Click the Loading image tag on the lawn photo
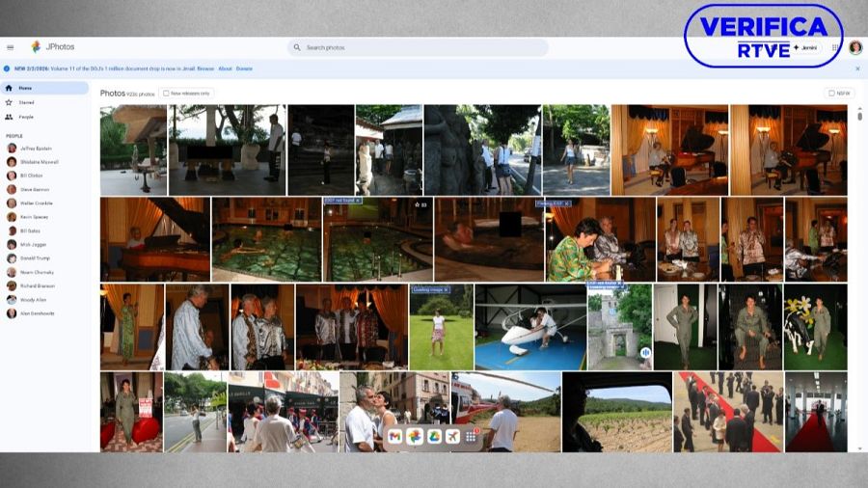Image resolution: width=868 pixels, height=488 pixels. tap(431, 289)
